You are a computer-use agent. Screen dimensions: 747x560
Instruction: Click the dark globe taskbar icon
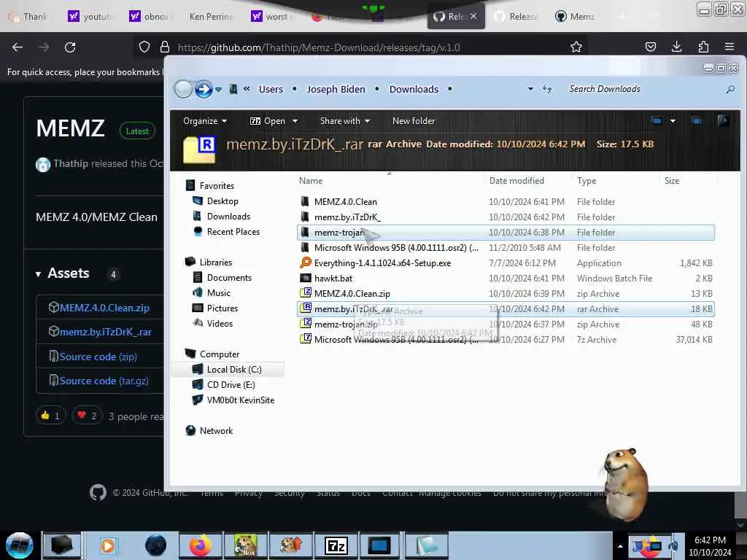pos(155,545)
